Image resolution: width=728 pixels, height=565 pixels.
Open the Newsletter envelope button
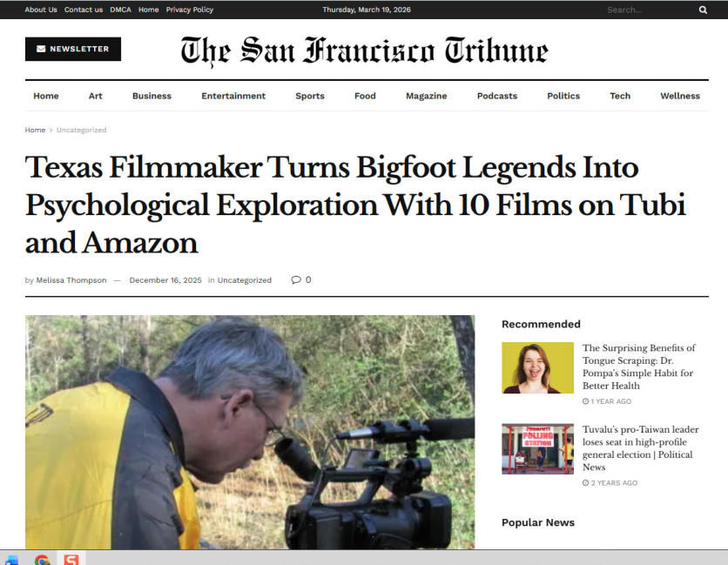pos(73,49)
